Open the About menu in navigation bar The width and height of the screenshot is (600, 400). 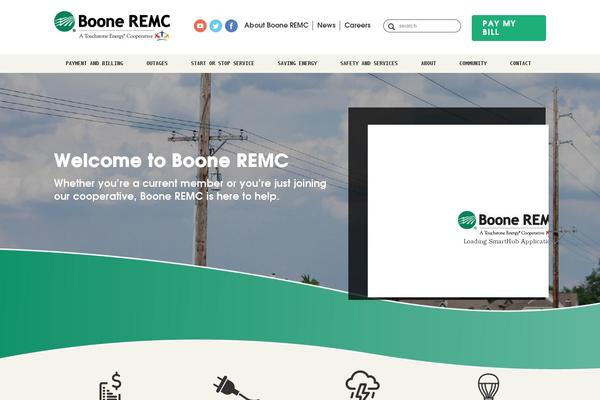428,63
